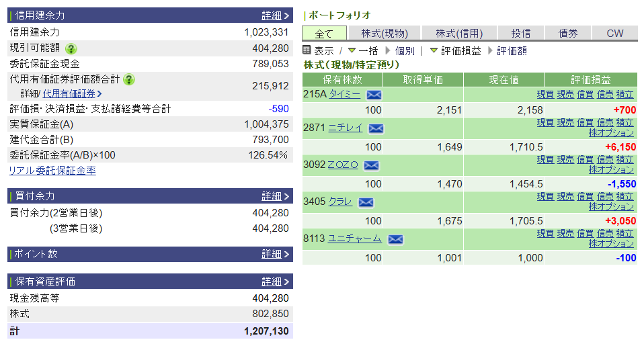
Task: Open 詳細 link in 買付余力 header
Action: tap(275, 196)
